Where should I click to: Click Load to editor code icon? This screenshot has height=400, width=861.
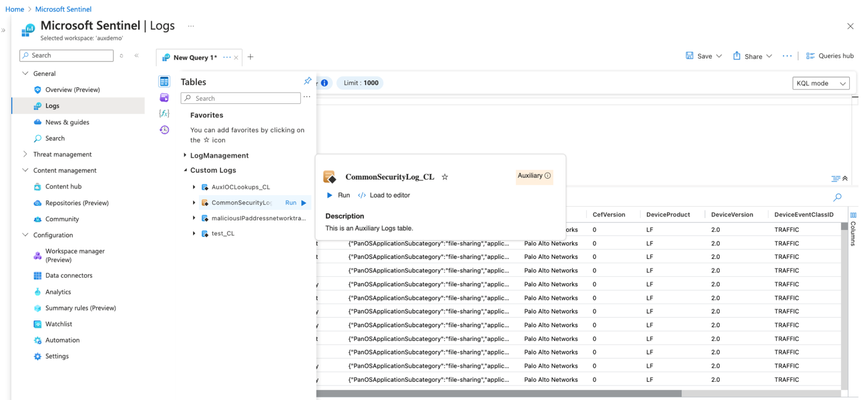click(x=362, y=195)
